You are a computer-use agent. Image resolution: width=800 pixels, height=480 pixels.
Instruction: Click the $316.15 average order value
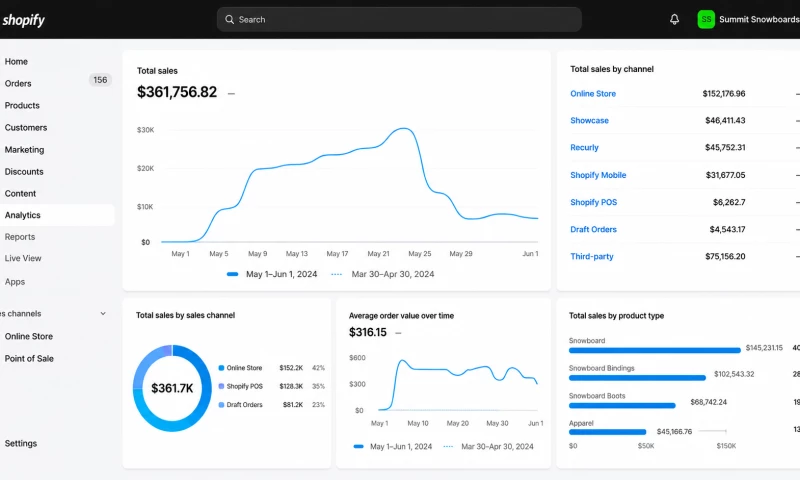pos(368,332)
